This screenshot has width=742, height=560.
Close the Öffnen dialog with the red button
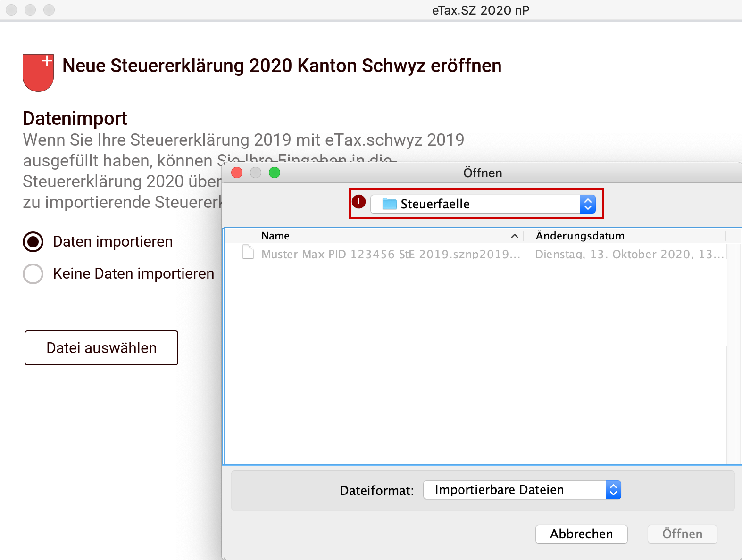click(x=237, y=173)
